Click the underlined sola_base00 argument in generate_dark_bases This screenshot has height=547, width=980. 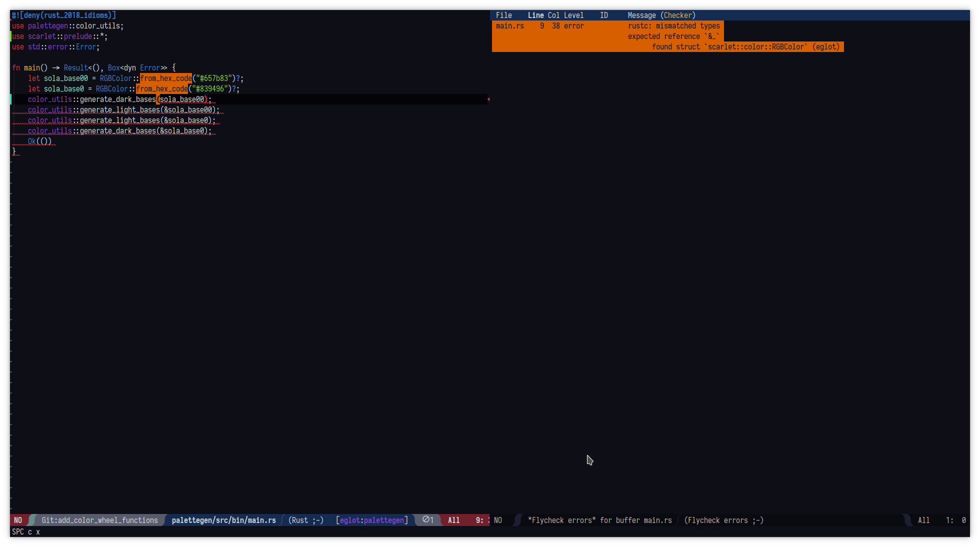(x=182, y=99)
